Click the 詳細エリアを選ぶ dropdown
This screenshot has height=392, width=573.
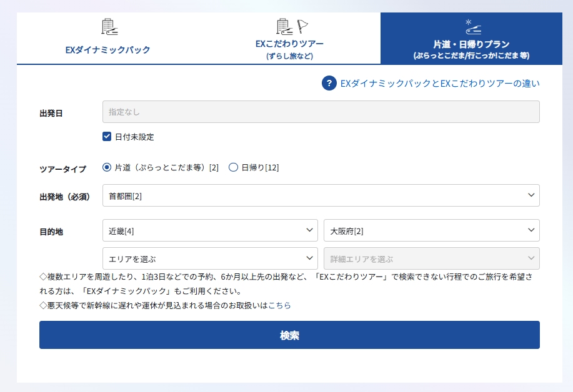432,258
